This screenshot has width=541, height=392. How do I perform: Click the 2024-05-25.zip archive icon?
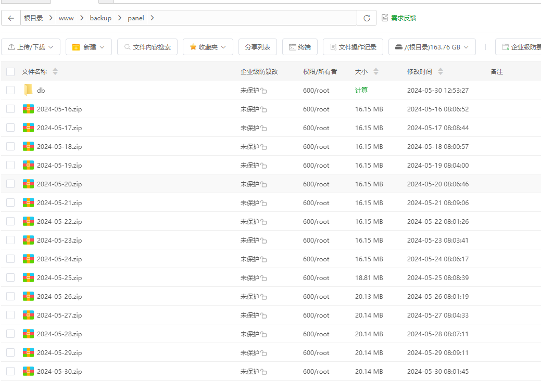click(x=28, y=277)
